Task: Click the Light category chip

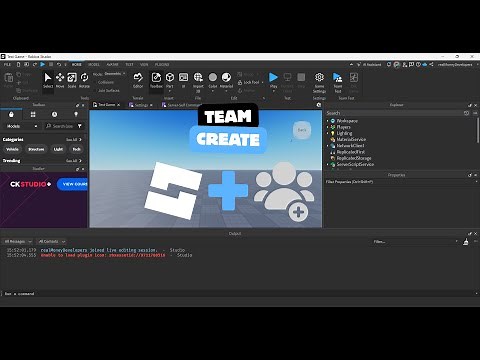Action: [x=58, y=149]
